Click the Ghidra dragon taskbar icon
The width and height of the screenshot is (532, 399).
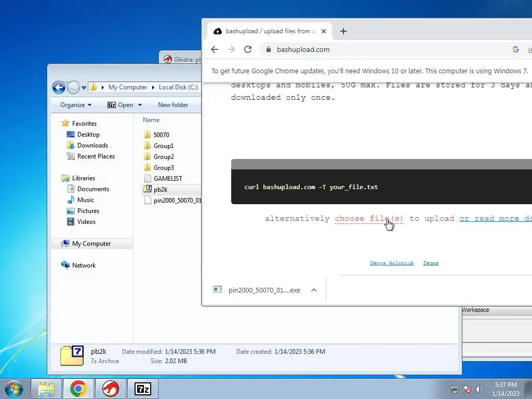coord(110,389)
